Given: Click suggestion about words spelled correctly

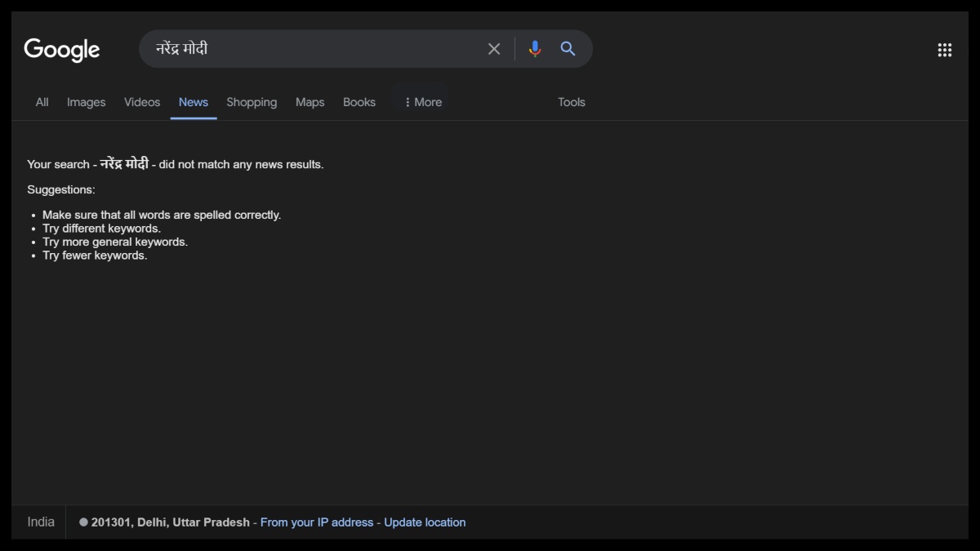Looking at the screenshot, I should click(162, 215).
